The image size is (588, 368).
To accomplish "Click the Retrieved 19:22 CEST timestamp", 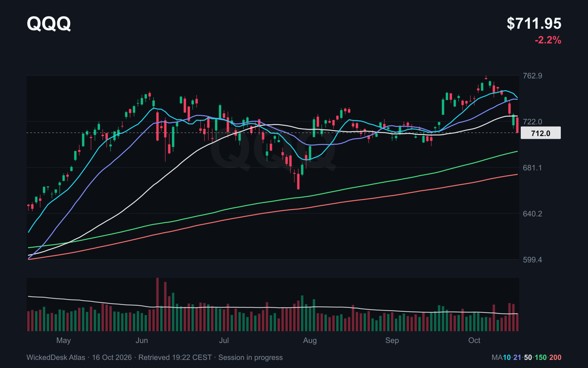I will click(175, 357).
